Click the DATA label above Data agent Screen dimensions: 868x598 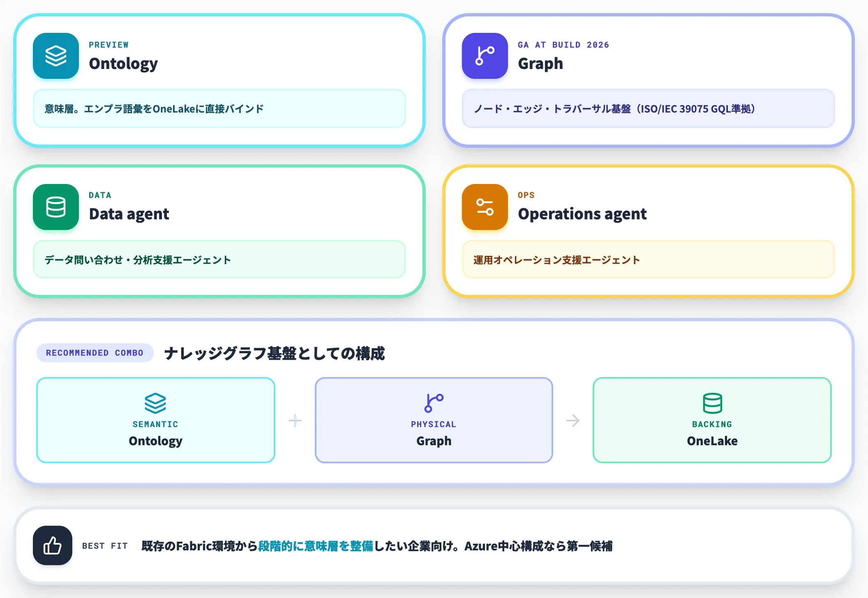click(100, 195)
